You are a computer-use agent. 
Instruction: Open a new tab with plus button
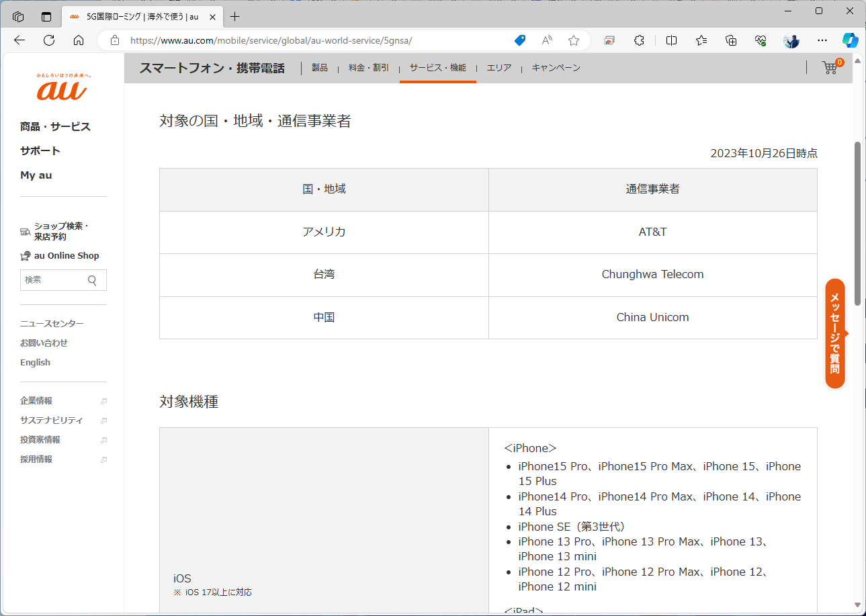(x=234, y=17)
